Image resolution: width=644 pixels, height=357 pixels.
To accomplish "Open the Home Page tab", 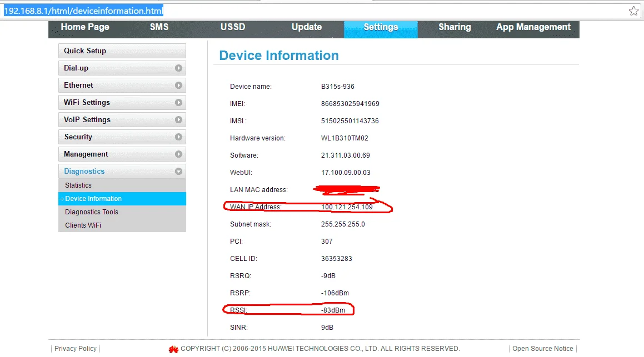I will [x=85, y=27].
